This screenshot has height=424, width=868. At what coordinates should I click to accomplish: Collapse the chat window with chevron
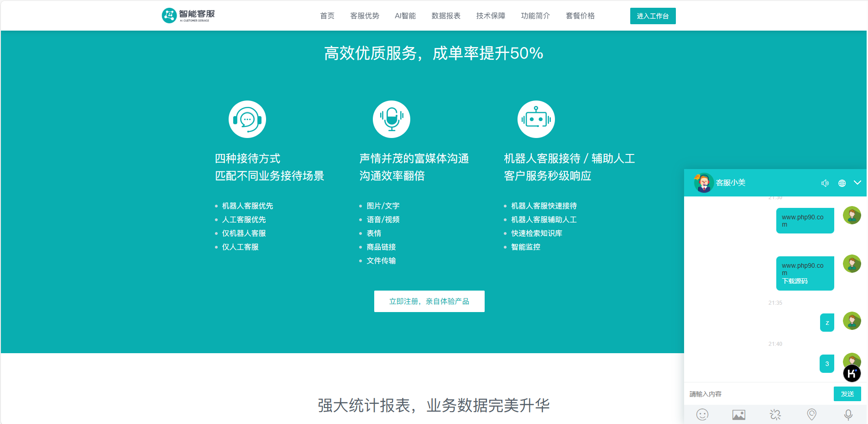(x=858, y=183)
